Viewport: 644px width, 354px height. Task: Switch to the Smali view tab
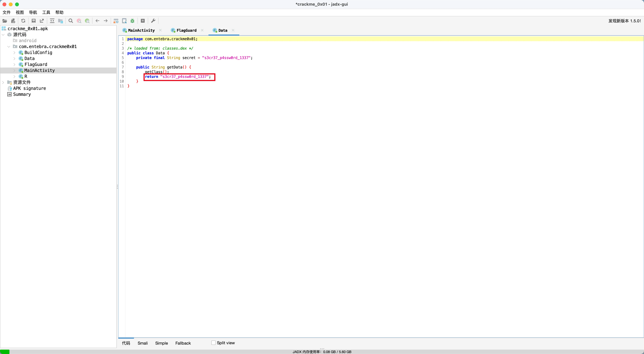coord(142,343)
